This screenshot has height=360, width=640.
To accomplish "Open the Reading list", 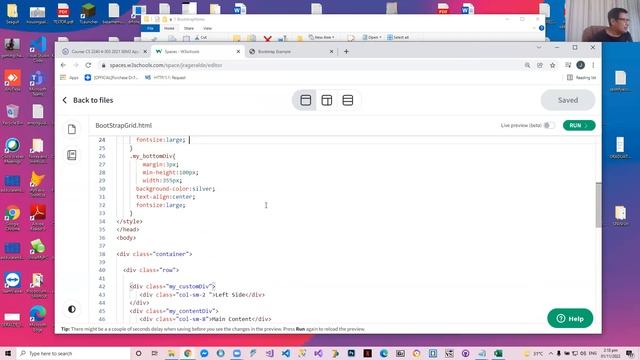I will point(582,78).
